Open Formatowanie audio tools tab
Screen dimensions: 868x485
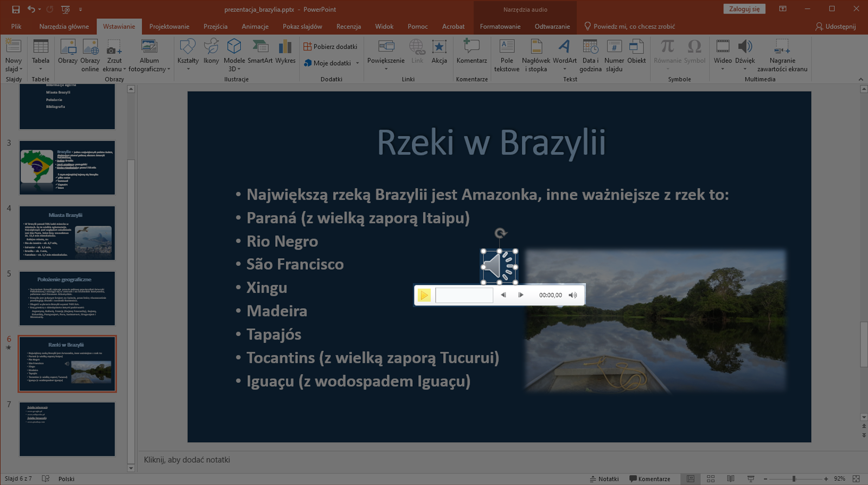(500, 26)
